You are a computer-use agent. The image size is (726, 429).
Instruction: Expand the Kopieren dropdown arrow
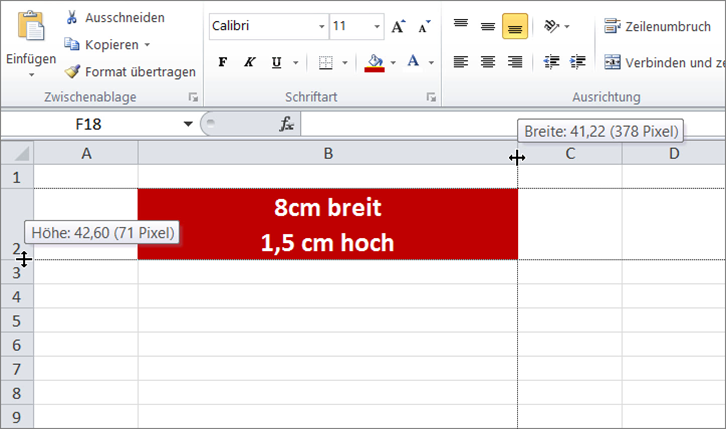click(147, 45)
